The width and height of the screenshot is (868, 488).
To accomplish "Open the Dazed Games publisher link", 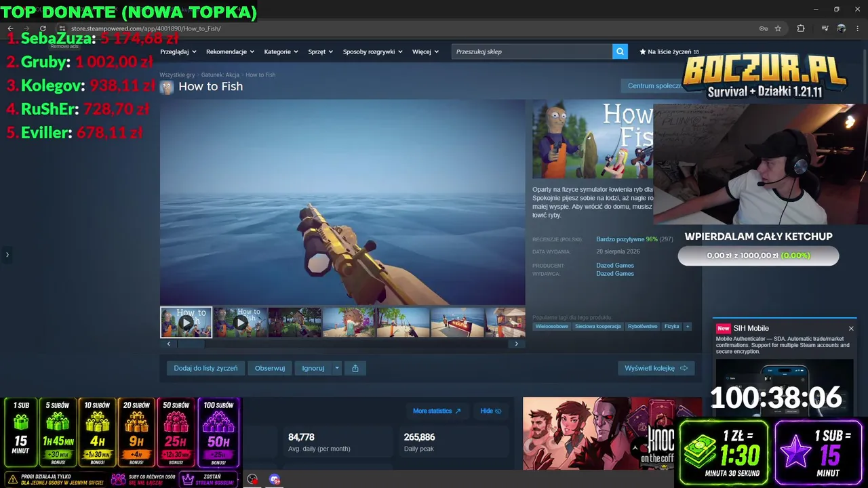I will point(615,274).
